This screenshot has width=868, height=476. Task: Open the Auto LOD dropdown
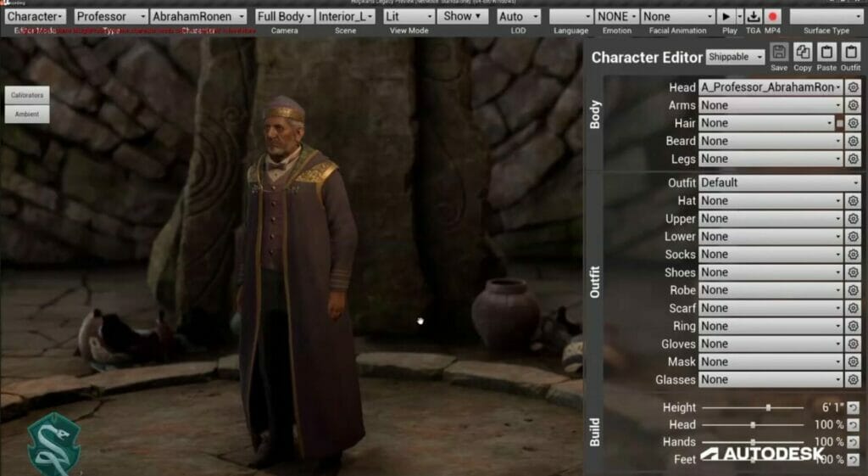tap(518, 16)
